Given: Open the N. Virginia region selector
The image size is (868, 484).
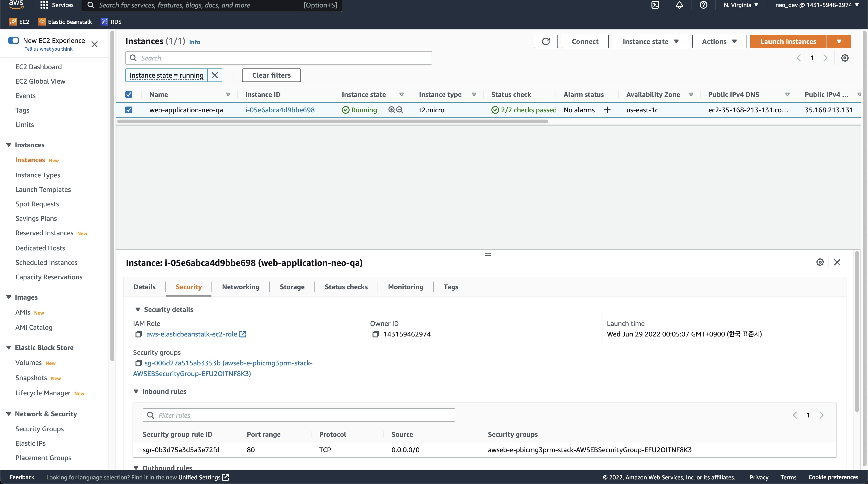Looking at the screenshot, I should 741,5.
